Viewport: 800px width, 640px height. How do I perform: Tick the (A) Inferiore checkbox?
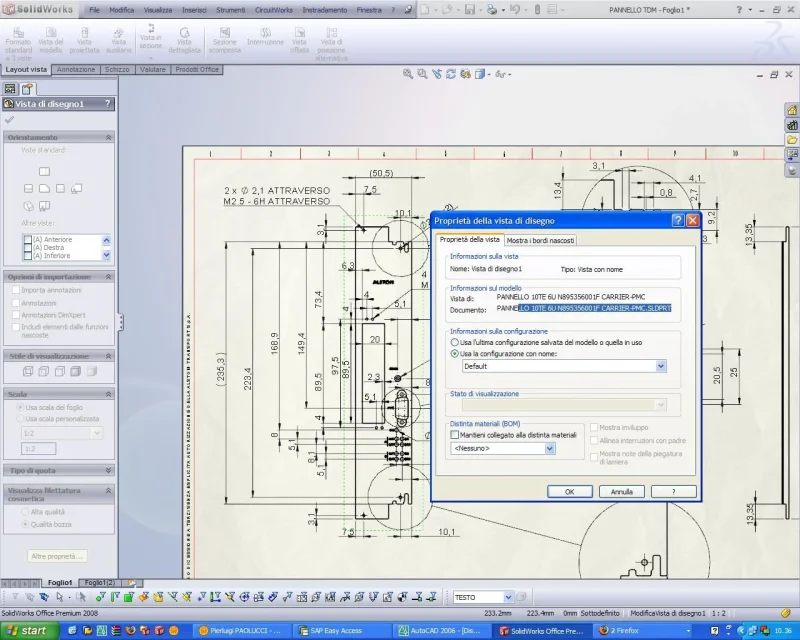coord(28,256)
